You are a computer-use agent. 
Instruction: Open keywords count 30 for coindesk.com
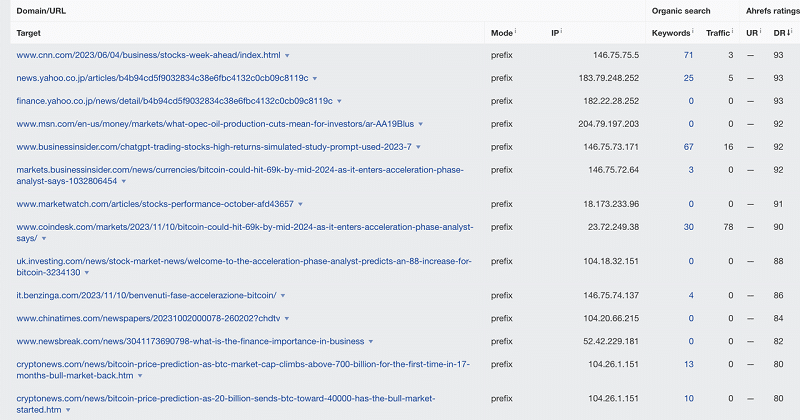(x=688, y=227)
